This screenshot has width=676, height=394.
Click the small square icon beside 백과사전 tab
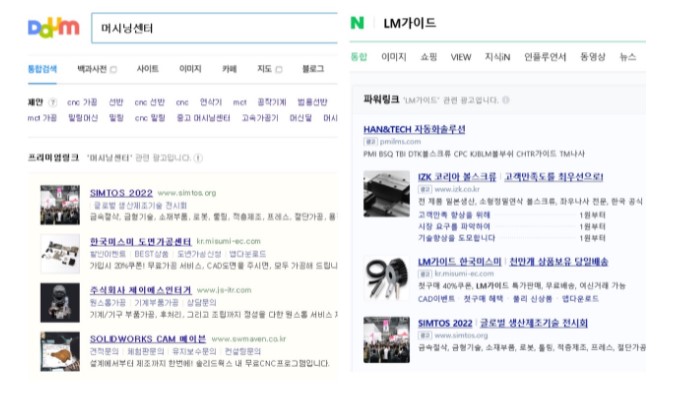[x=113, y=69]
